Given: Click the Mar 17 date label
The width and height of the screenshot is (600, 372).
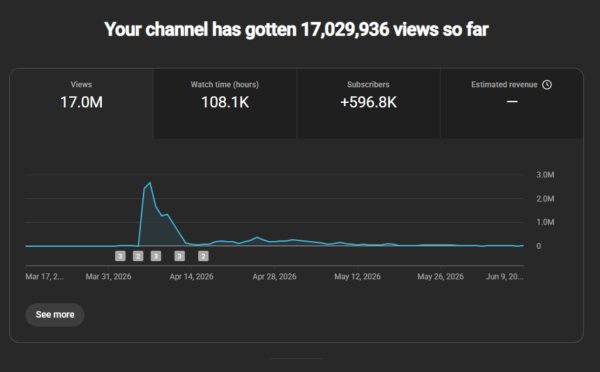Looking at the screenshot, I should [44, 276].
